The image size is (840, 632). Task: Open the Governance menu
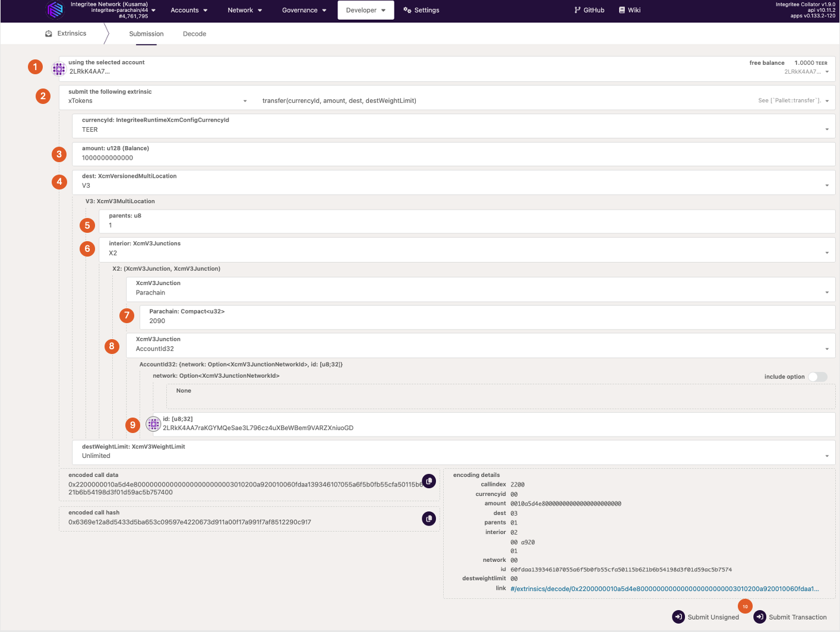(304, 10)
